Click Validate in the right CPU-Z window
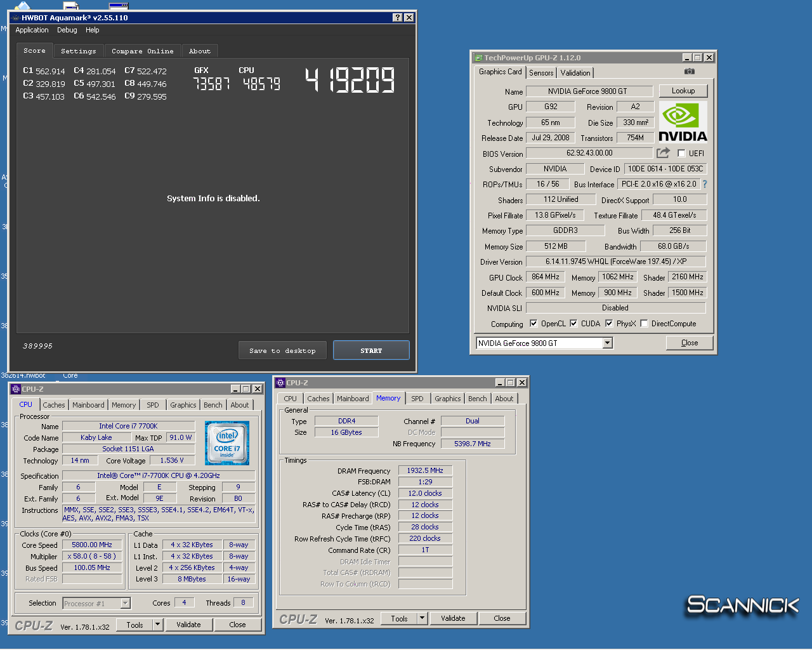Screen dimensions: 812x650 coord(453,618)
